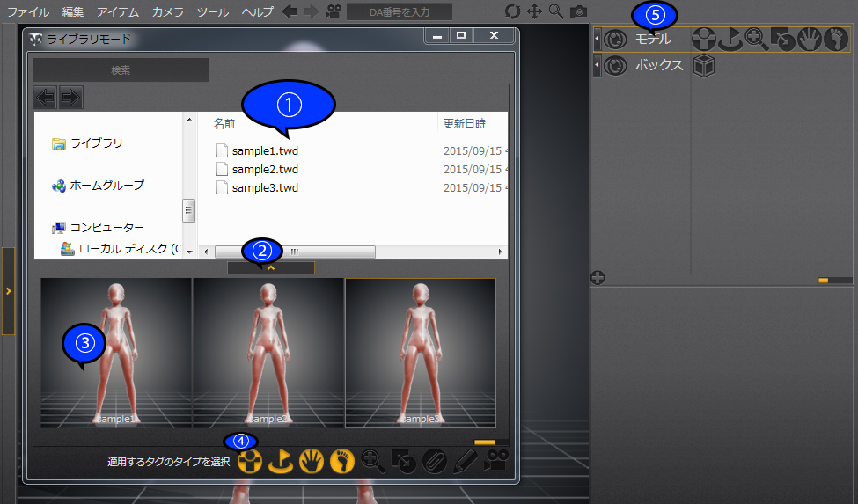Click the rotate view icon in top toolbar
This screenshot has width=858, height=504.
[x=512, y=11]
